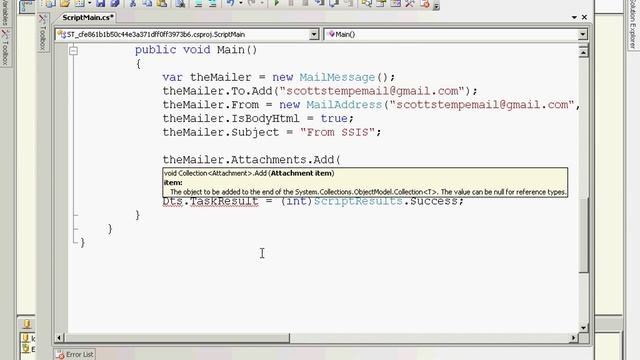Screen dimensions: 640x360
Task: Click the Paste toolbar icon
Action: [162, 4]
